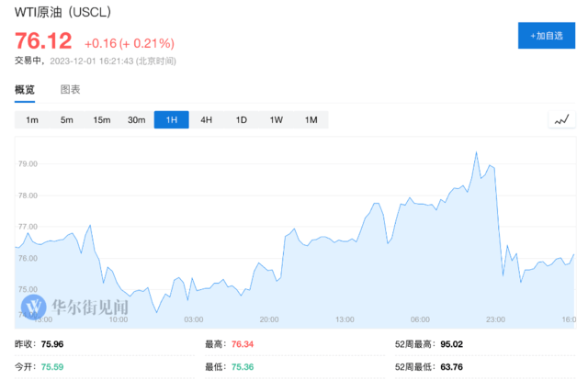Screen dimensions: 588x380
Task: Click the current price 76.12
Action: coord(43,41)
